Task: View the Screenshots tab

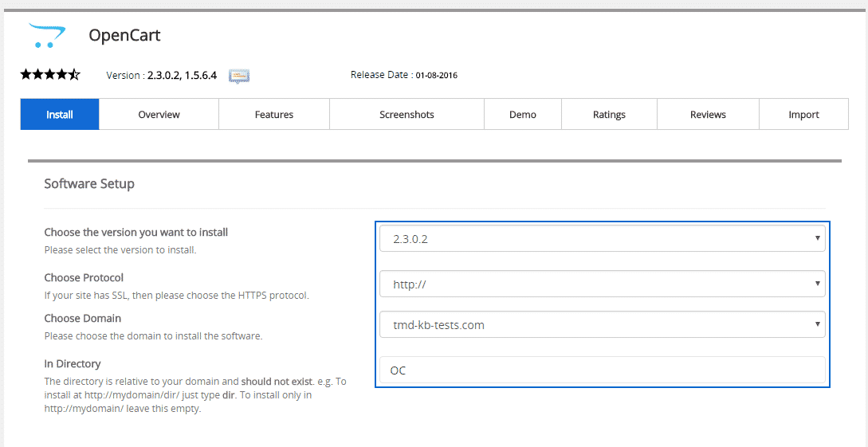Action: click(407, 115)
